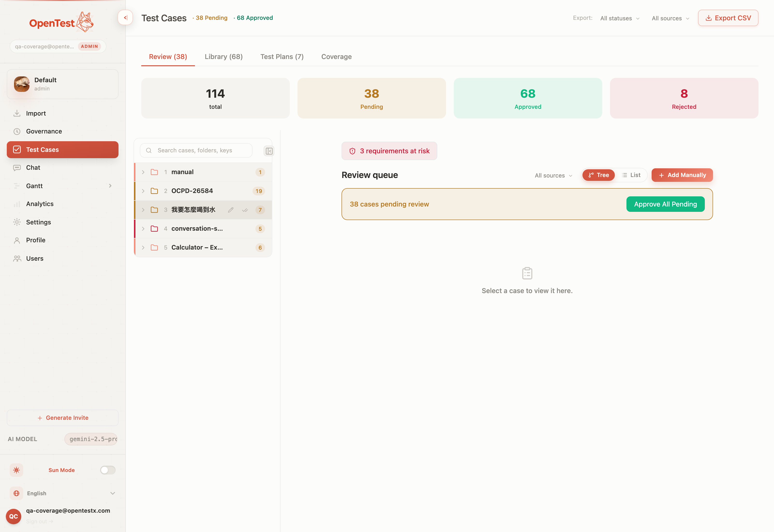Click the Test Cases checkmark icon
This screenshot has width=774, height=532.
pyautogui.click(x=17, y=150)
